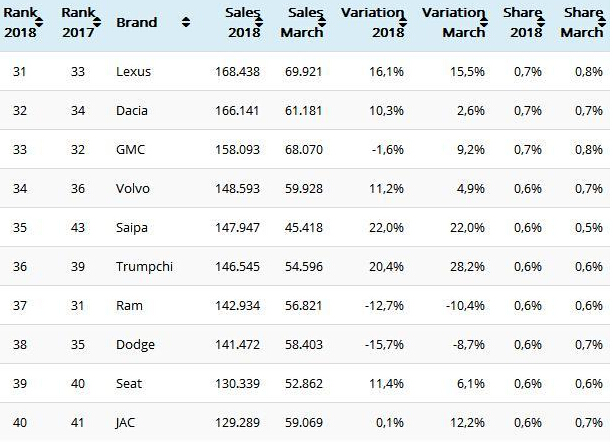Viewport: 613px width, 448px height.
Task: Click the Dodge brand name
Action: [135, 345]
